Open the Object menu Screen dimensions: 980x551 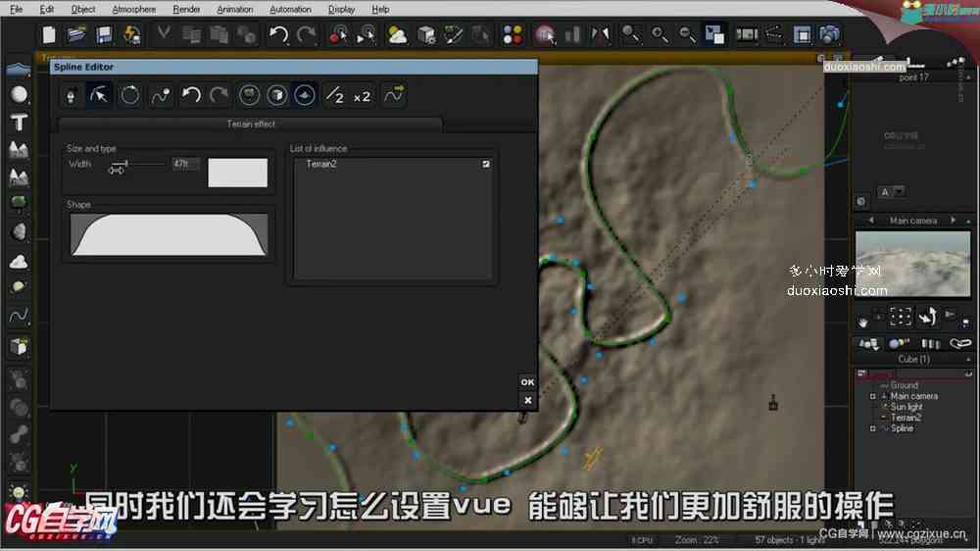coord(83,10)
